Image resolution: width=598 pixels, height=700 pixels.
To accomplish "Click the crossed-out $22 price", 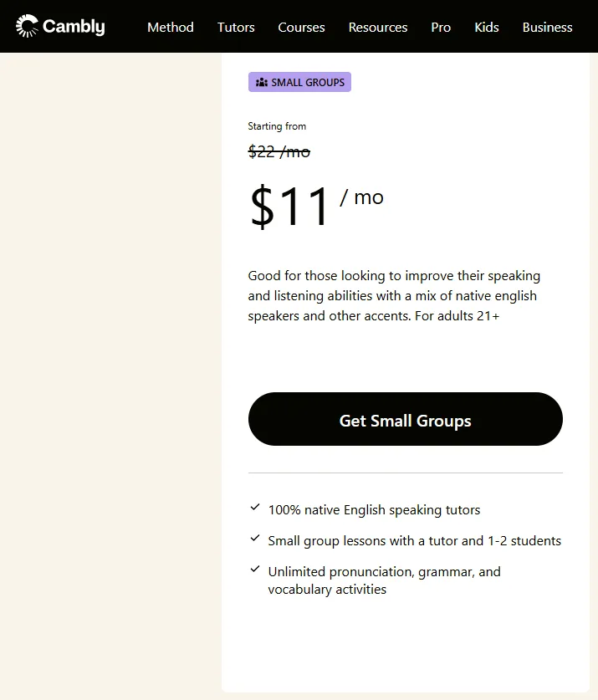I will pyautogui.click(x=279, y=151).
